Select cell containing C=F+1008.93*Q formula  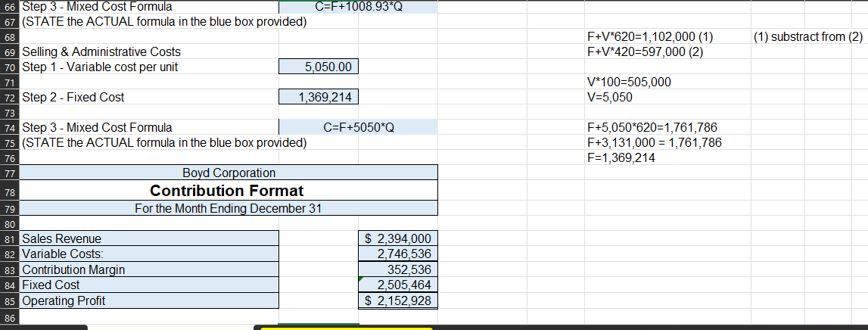pos(358,8)
